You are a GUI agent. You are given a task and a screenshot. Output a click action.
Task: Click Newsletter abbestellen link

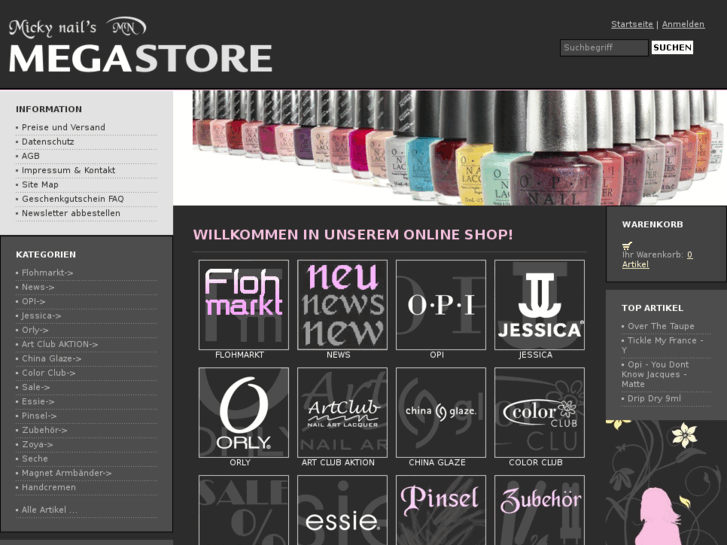click(71, 213)
